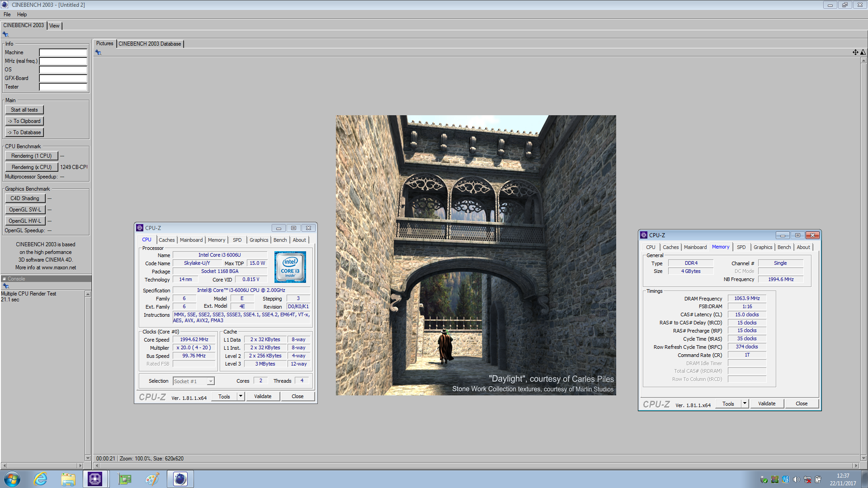
Task: Click the Pictures pane horizontal scrollbar right arrow
Action: pos(856,465)
